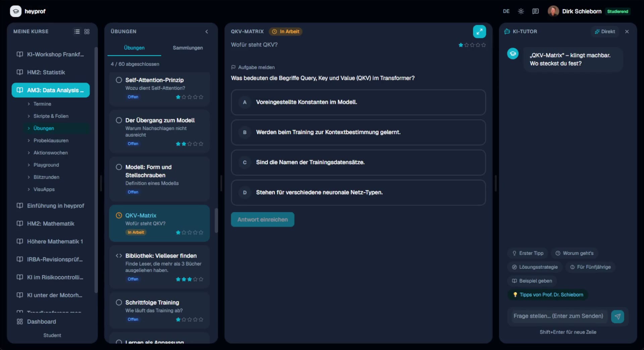Click the heyprof logo icon
This screenshot has width=644, height=350.
16,11
